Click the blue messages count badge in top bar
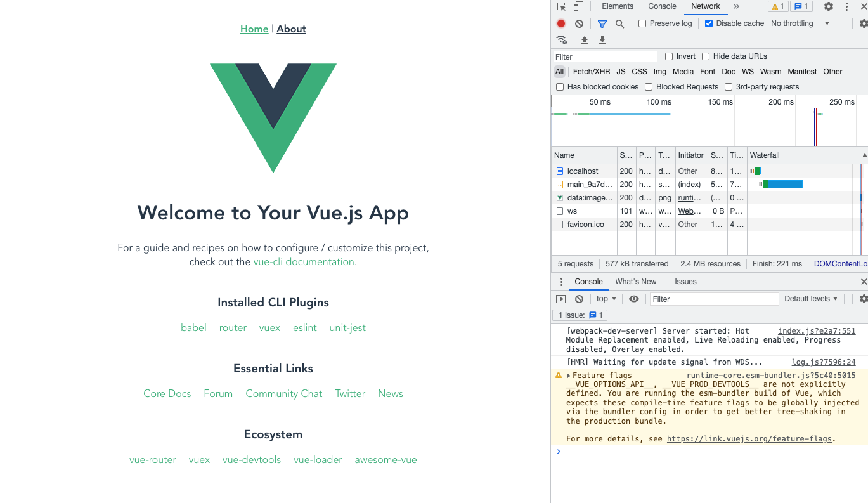This screenshot has width=868, height=503. pos(801,6)
